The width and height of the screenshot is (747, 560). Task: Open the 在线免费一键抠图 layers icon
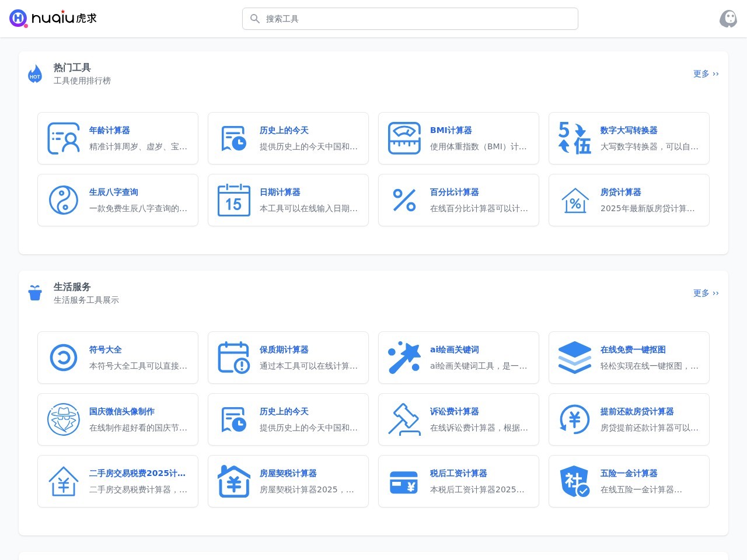click(575, 358)
